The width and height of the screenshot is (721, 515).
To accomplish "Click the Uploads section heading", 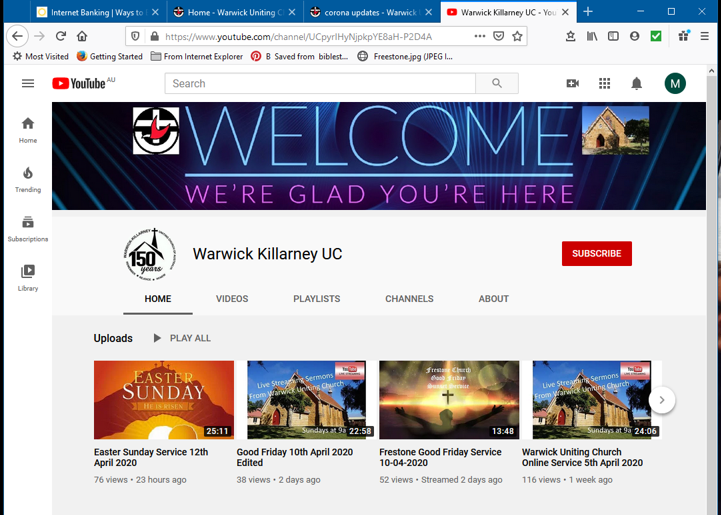I will [x=113, y=338].
